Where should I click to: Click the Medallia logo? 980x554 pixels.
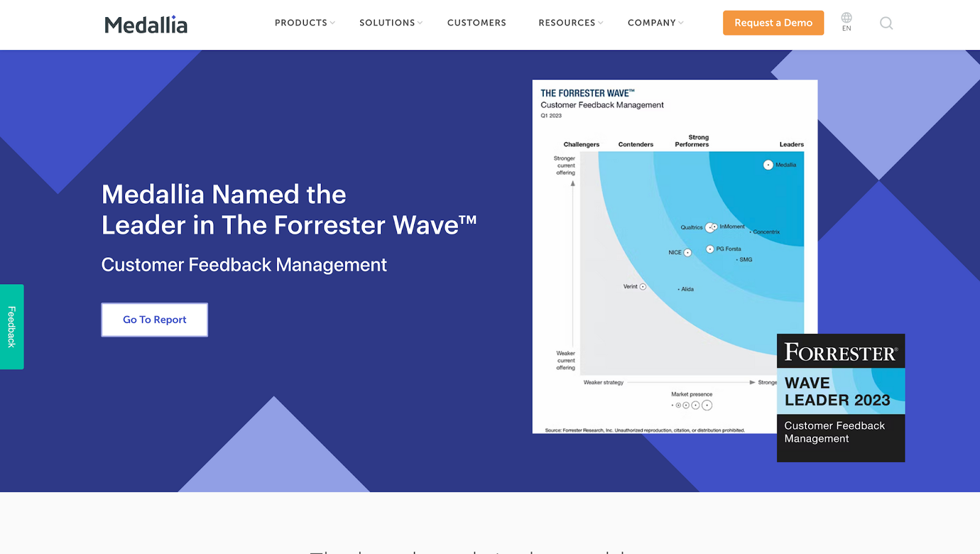145,23
